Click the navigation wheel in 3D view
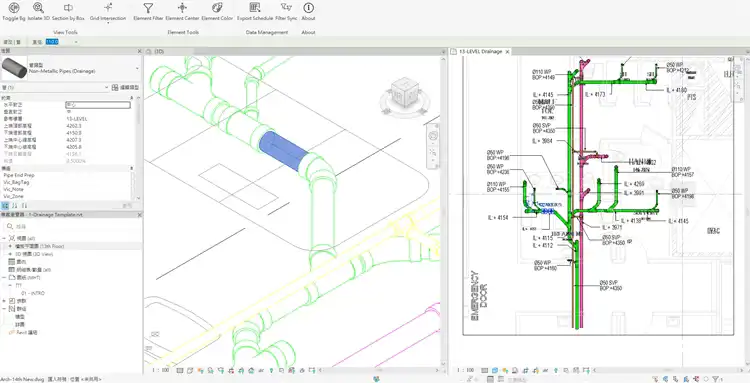The height and width of the screenshot is (383, 750). click(x=433, y=136)
